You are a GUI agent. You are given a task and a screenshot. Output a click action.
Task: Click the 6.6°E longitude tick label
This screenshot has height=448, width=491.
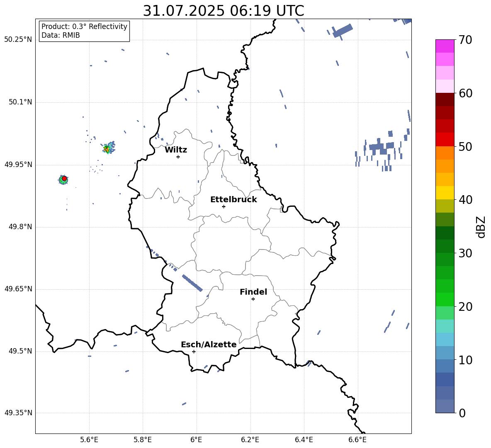[x=357, y=440]
